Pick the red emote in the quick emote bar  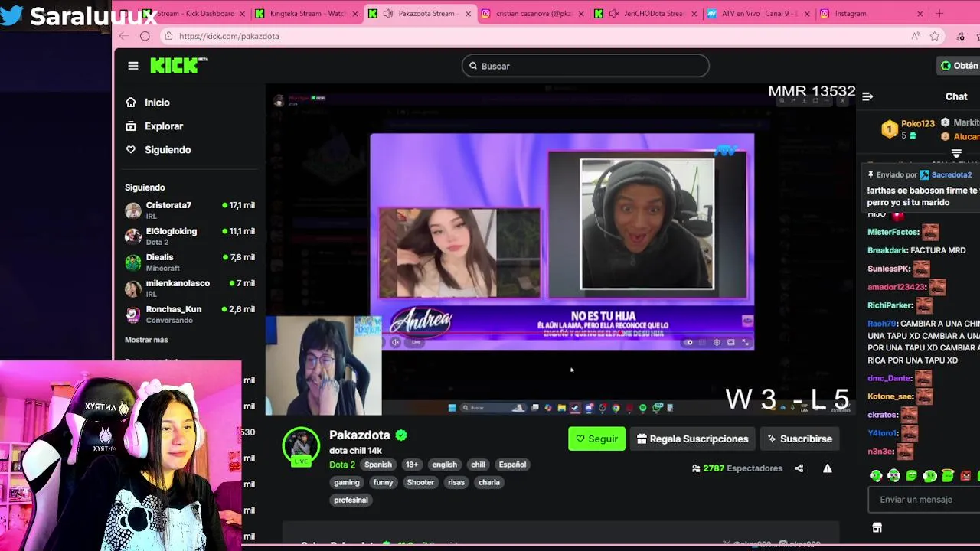point(965,476)
